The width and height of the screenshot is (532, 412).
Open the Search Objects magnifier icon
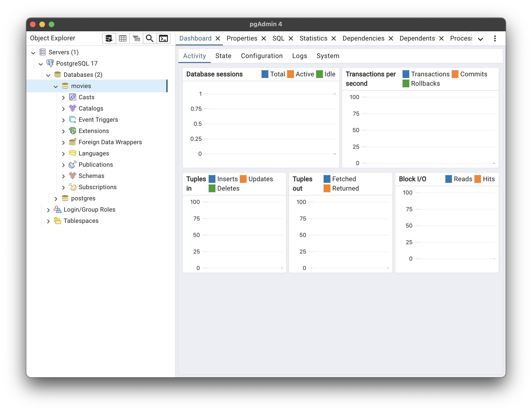(x=150, y=38)
